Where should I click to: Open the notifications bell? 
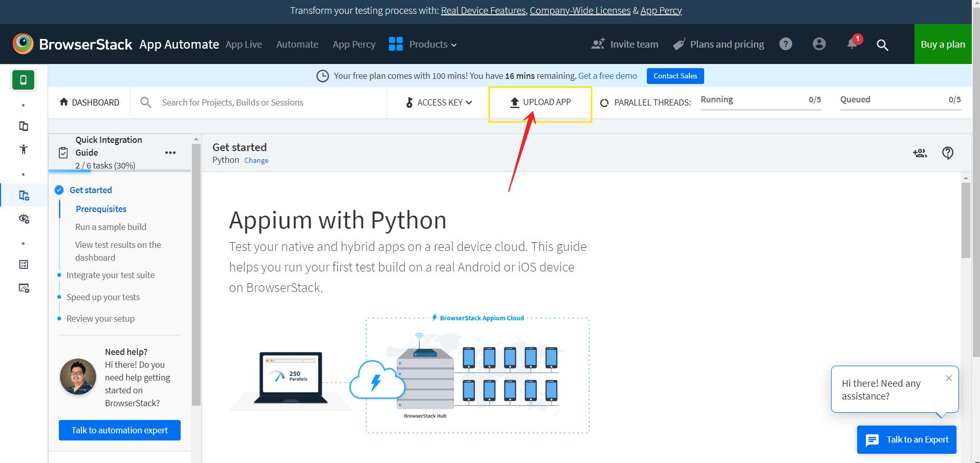tap(852, 43)
